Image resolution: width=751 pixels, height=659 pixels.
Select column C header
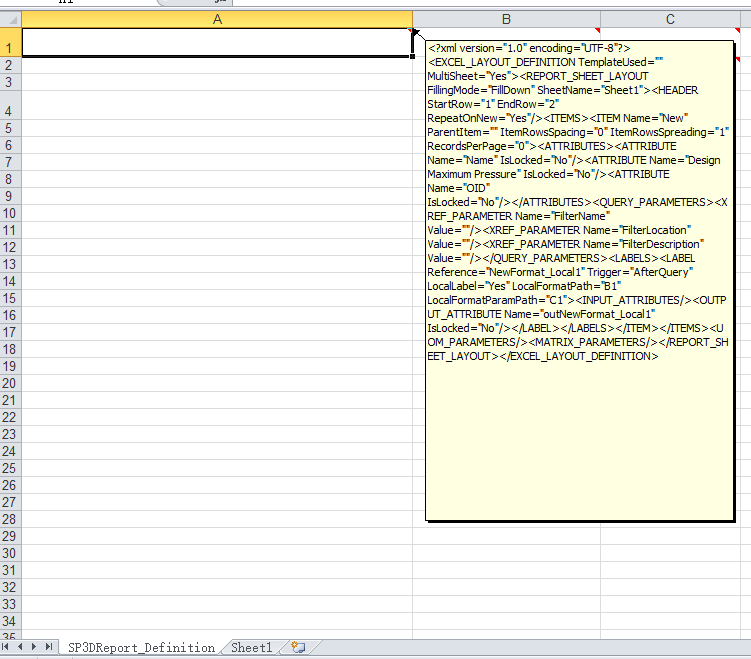click(670, 19)
